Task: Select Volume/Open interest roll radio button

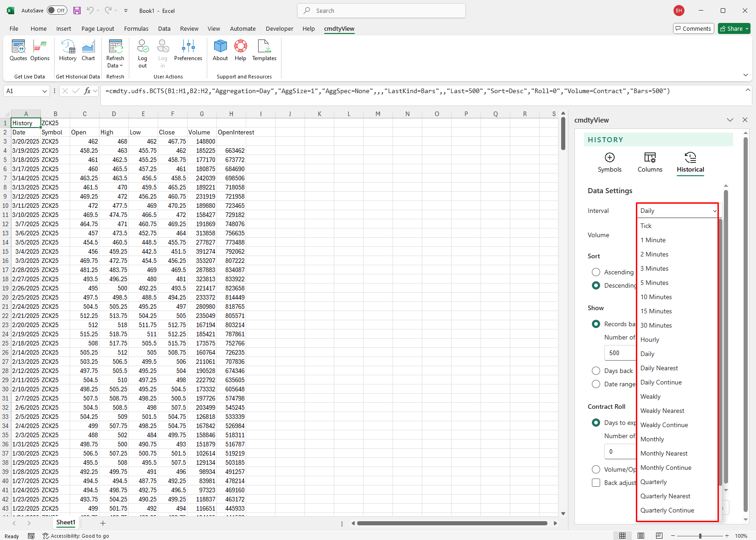Action: [596, 469]
